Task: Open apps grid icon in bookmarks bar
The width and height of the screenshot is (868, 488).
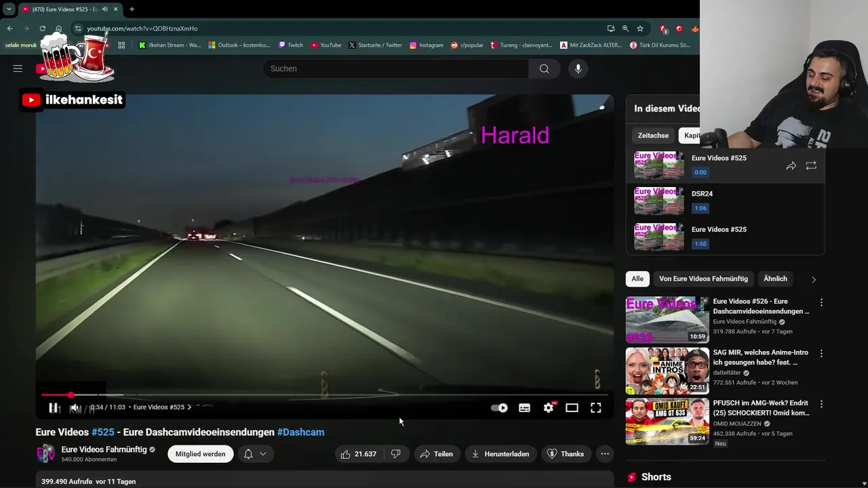Action: (121, 45)
